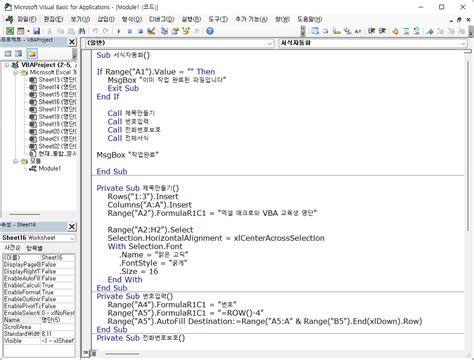Image resolution: width=474 pixels, height=360 pixels.
Task: Click the Reset (stop) toolbar icon
Action: (x=140, y=31)
